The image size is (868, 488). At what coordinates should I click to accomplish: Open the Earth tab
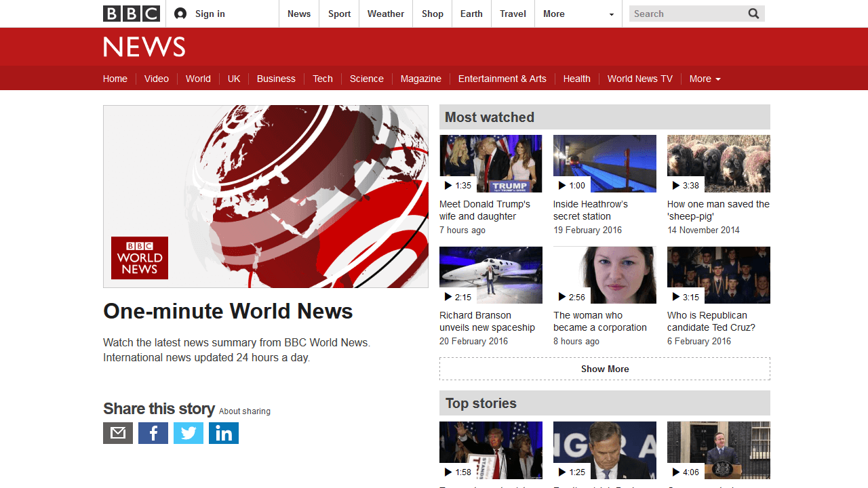[x=471, y=14]
